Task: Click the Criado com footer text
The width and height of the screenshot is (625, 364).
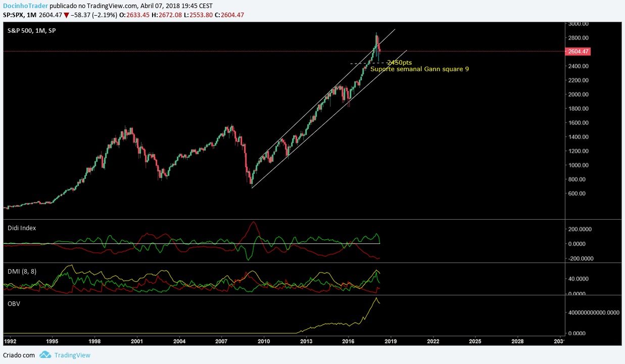Action: tap(19, 355)
